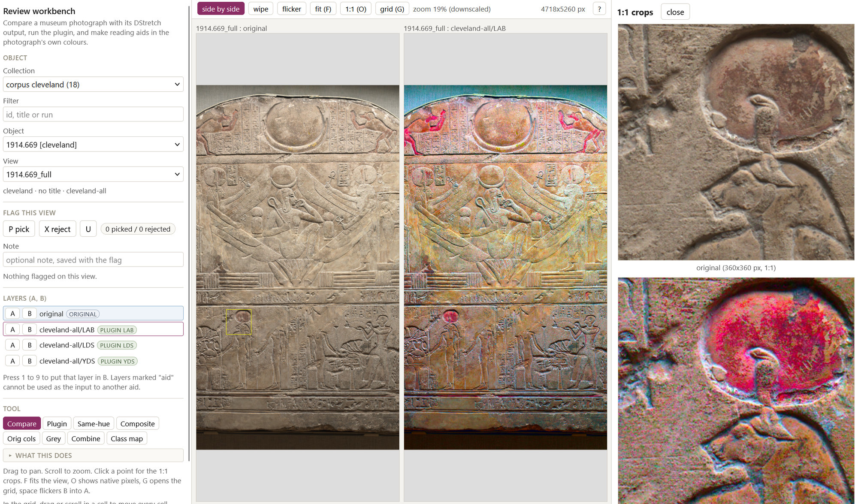Enable flicker comparison mode
The height and width of the screenshot is (504, 858).
pyautogui.click(x=291, y=9)
